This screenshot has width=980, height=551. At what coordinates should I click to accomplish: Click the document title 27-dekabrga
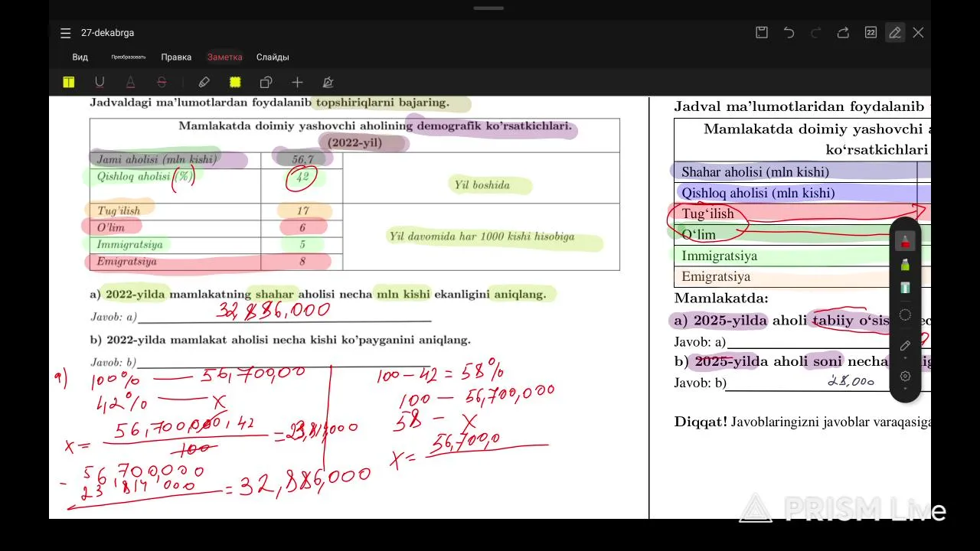[107, 33]
